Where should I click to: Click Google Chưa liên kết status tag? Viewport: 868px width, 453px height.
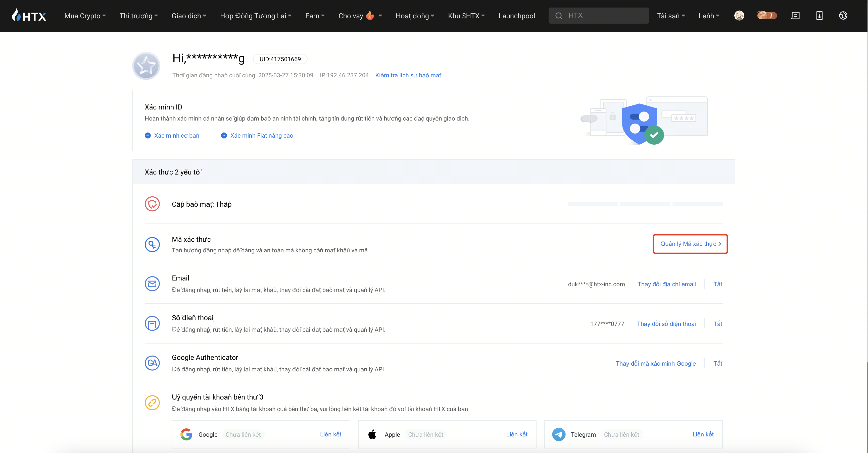[243, 434]
